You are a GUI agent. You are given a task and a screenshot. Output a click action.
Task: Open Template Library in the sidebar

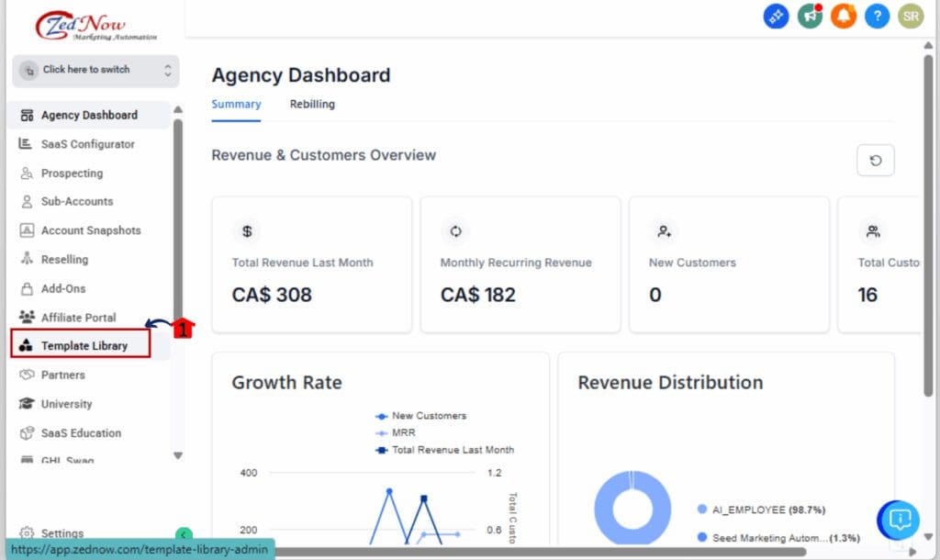(x=84, y=346)
